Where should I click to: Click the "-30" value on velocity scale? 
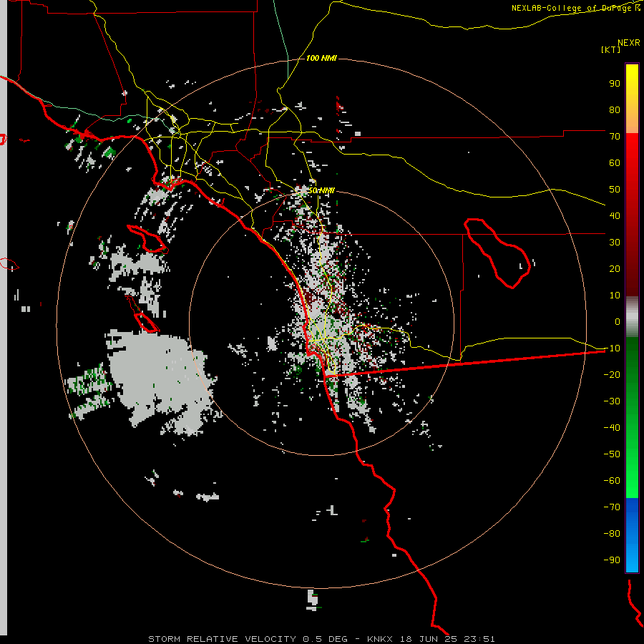click(x=612, y=401)
